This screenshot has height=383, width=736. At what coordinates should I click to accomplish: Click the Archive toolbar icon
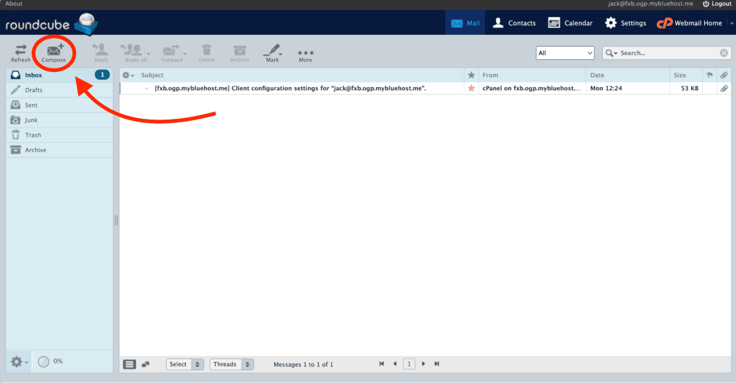click(239, 53)
